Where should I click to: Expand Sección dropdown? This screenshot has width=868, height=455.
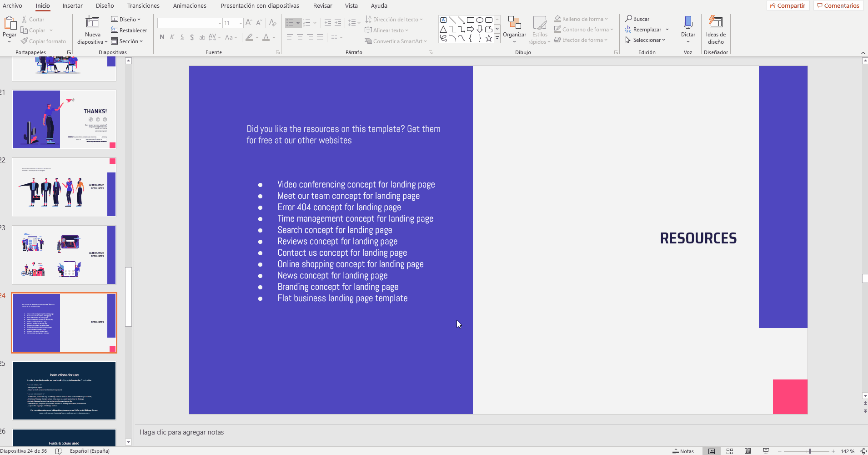[x=127, y=41]
